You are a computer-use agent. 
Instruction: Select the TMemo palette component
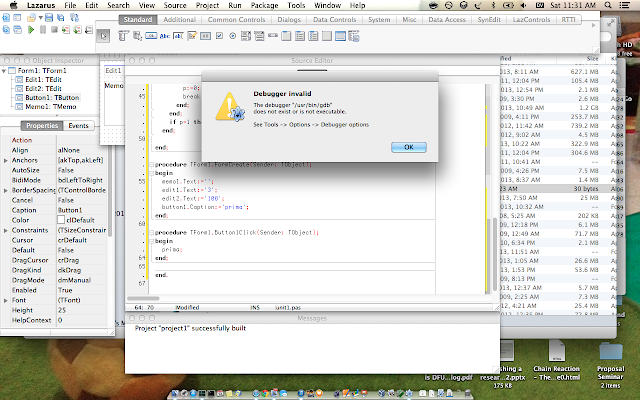click(x=192, y=36)
